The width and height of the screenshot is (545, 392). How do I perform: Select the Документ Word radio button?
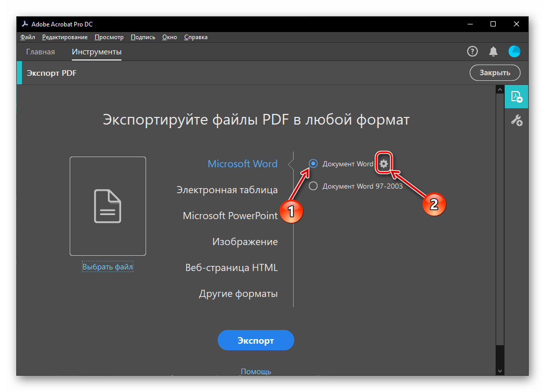tap(313, 164)
